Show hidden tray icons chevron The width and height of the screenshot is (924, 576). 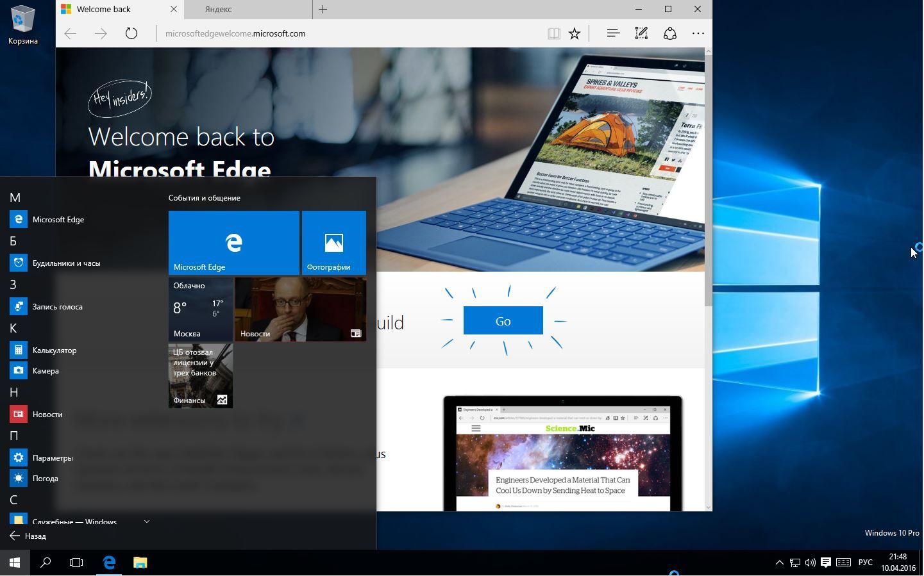point(780,563)
